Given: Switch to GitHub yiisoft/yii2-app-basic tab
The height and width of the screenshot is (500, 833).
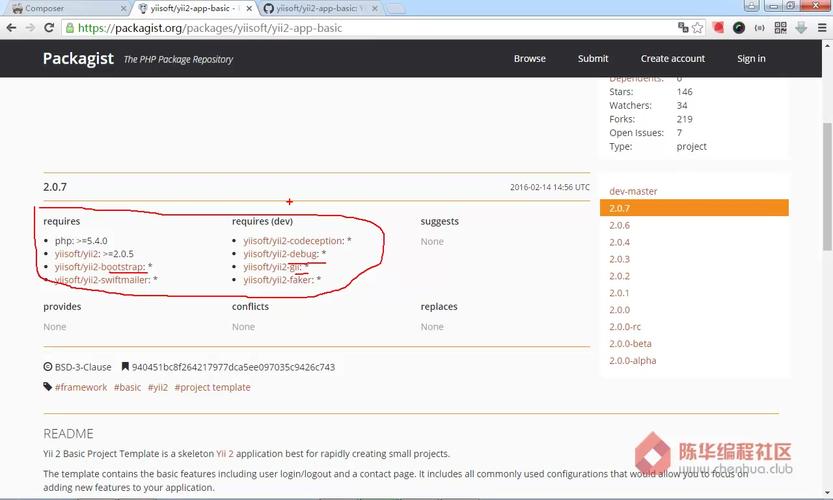Looking at the screenshot, I should [x=320, y=9].
